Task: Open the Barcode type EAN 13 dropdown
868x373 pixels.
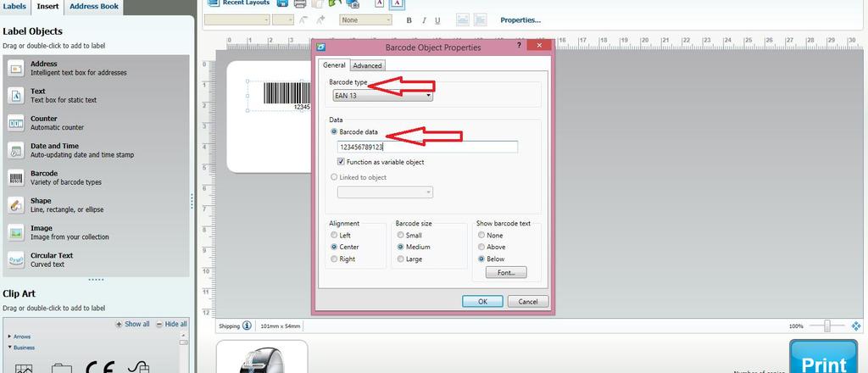Action: tap(382, 96)
